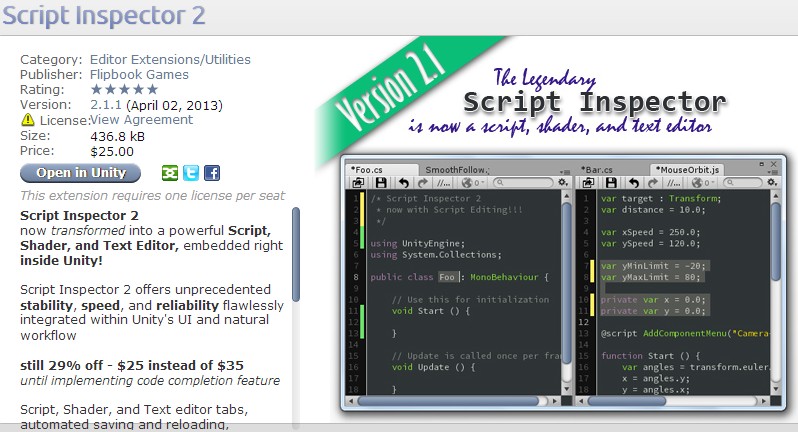The width and height of the screenshot is (798, 432).
Task: Open the Editor Extensions/Utilities category link
Action: point(170,60)
